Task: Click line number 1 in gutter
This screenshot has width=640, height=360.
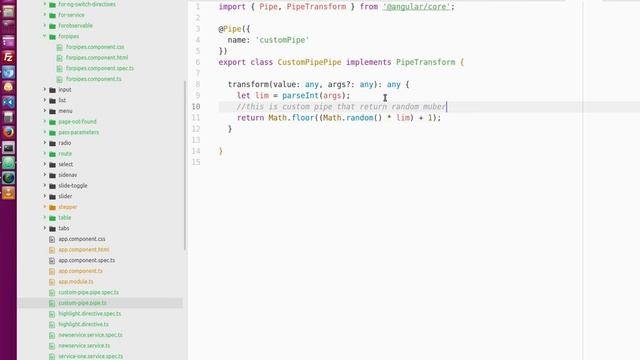Action: 198,7
